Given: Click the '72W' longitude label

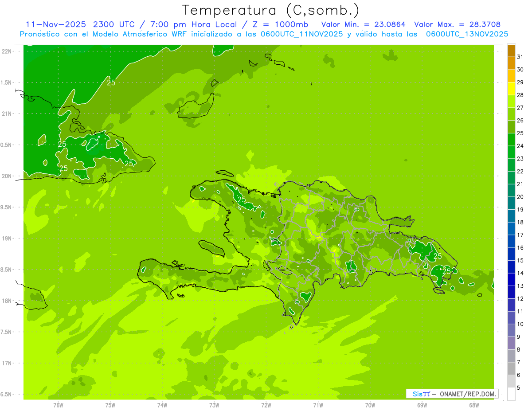Looking at the screenshot, I should click(x=266, y=405).
